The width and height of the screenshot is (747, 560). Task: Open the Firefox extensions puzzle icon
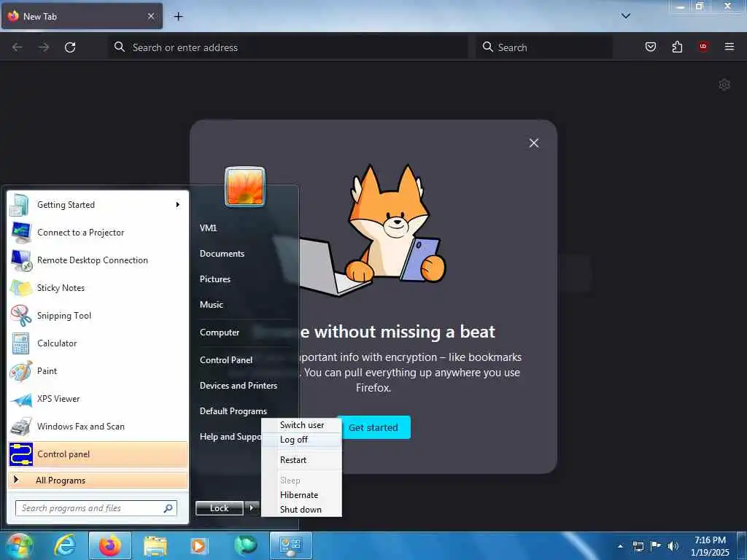point(677,47)
